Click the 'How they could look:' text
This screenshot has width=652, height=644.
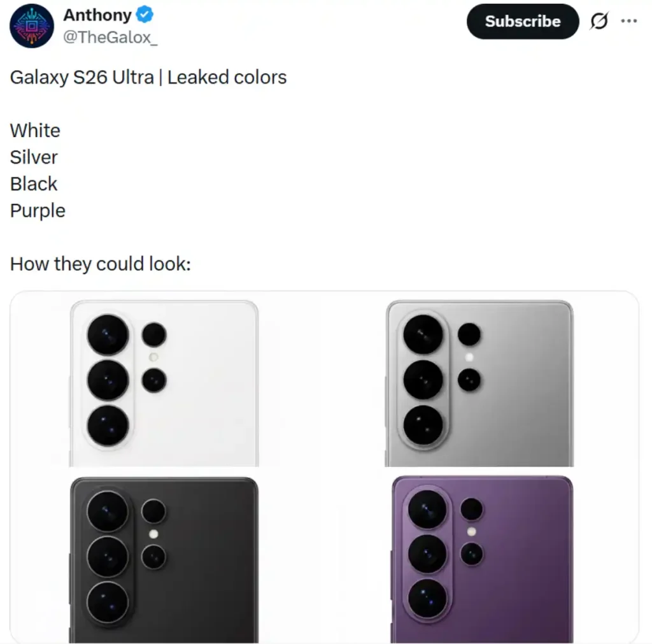click(x=101, y=264)
